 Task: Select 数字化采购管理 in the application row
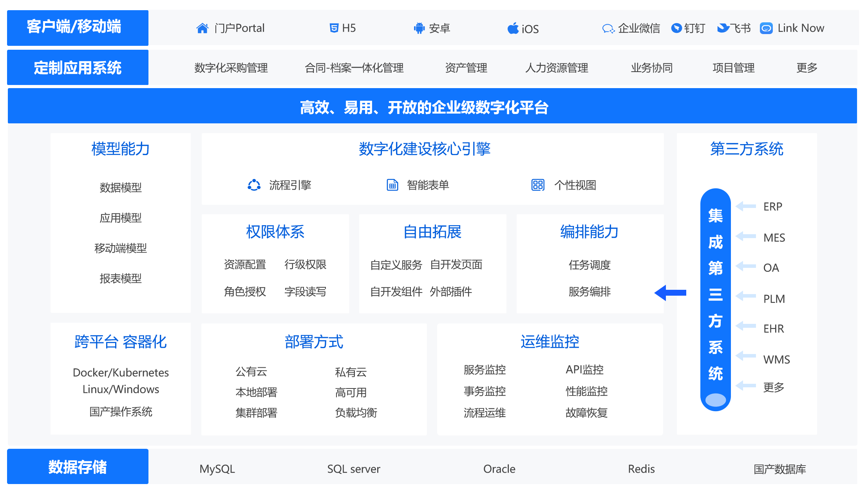231,68
